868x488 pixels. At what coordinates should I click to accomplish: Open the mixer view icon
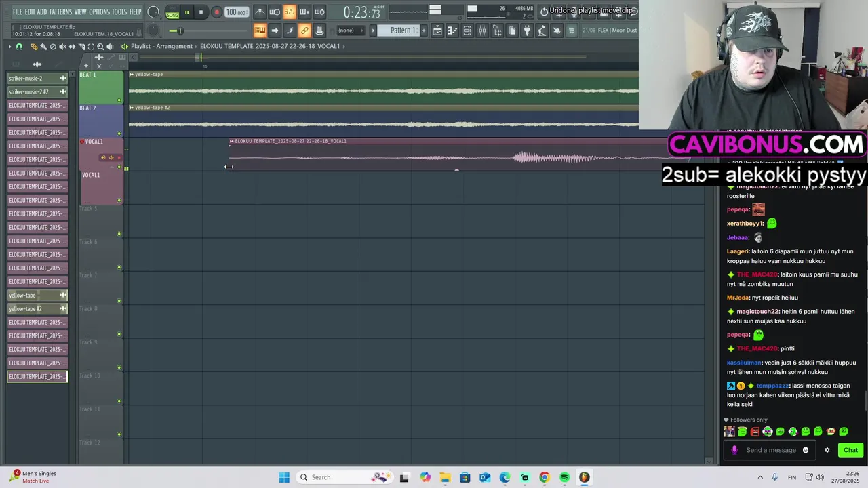[482, 30]
